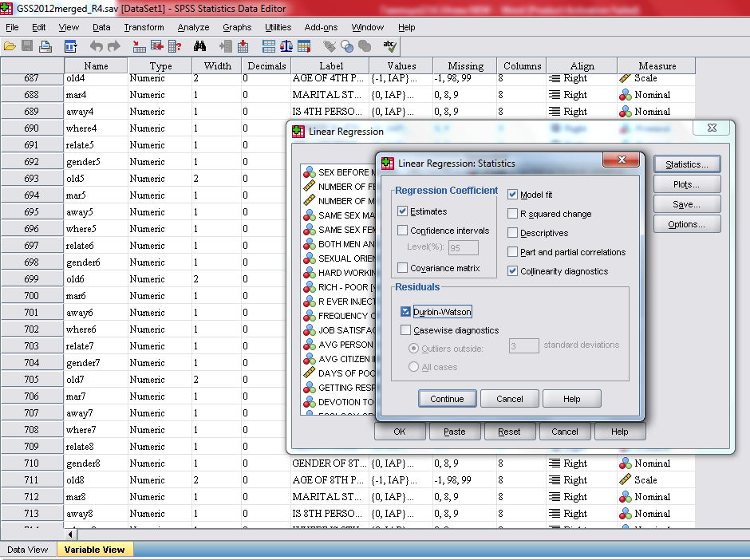Click the Redo arrow icon
The width and height of the screenshot is (750, 560).
(x=114, y=46)
